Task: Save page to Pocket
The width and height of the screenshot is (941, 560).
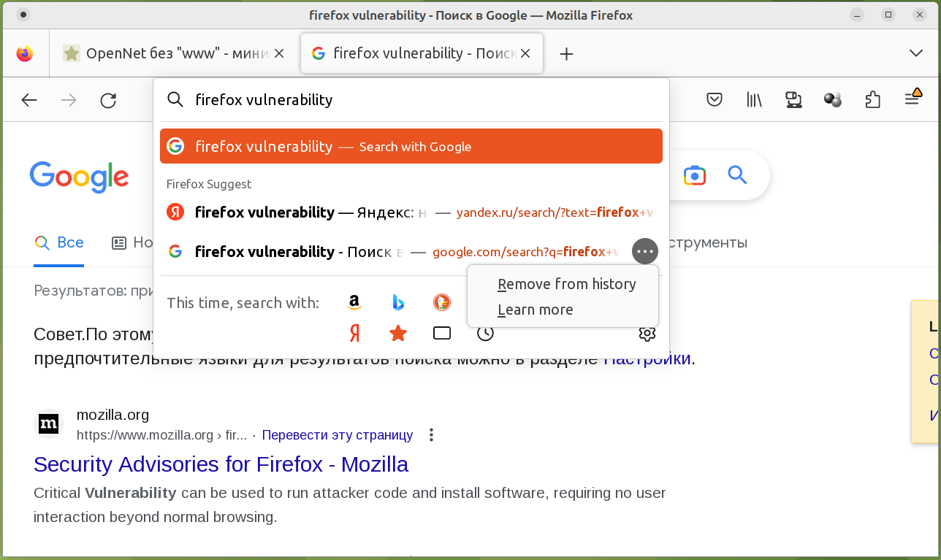Action: (x=715, y=100)
